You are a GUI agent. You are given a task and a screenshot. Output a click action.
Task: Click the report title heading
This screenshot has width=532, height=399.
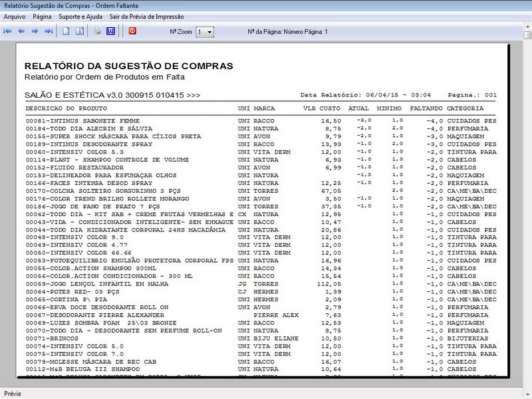click(128, 66)
